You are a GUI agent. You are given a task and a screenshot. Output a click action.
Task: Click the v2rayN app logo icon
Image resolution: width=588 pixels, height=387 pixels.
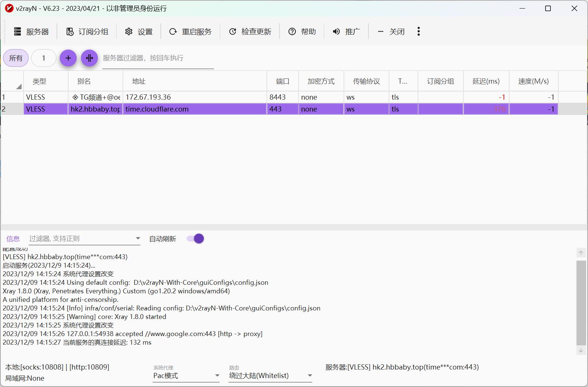[9, 8]
